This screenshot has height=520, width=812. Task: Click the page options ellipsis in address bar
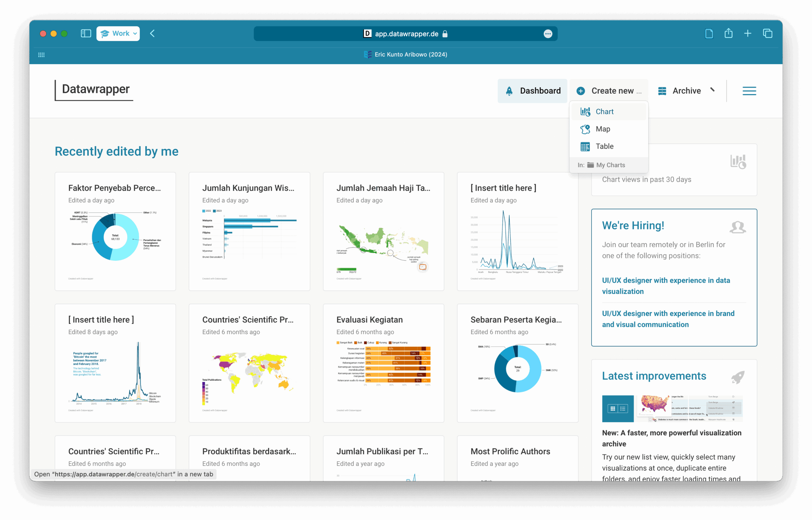click(x=548, y=34)
